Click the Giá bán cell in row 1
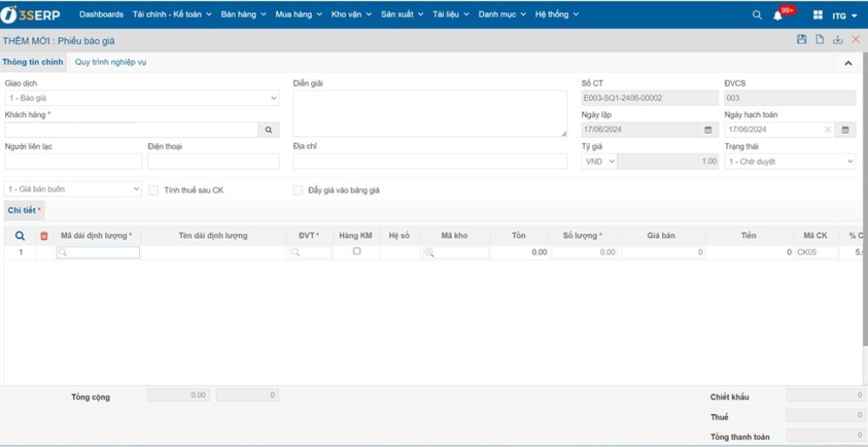The width and height of the screenshot is (868, 447). pyautogui.click(x=663, y=253)
